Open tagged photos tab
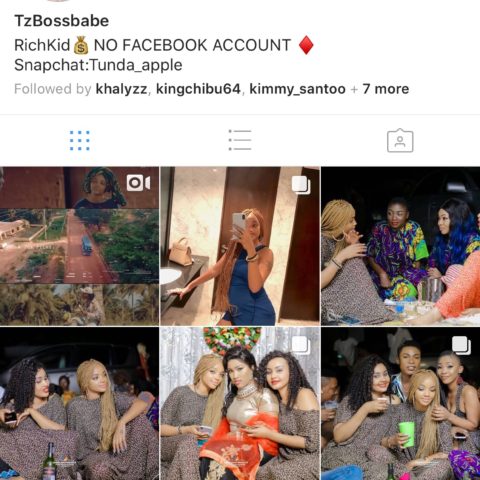480x480 pixels. point(400,140)
